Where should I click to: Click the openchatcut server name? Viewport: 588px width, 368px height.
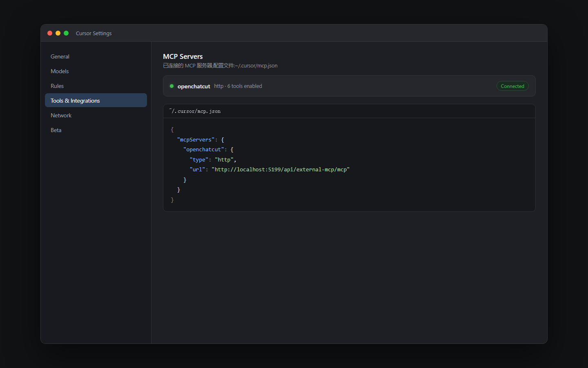[x=194, y=86]
